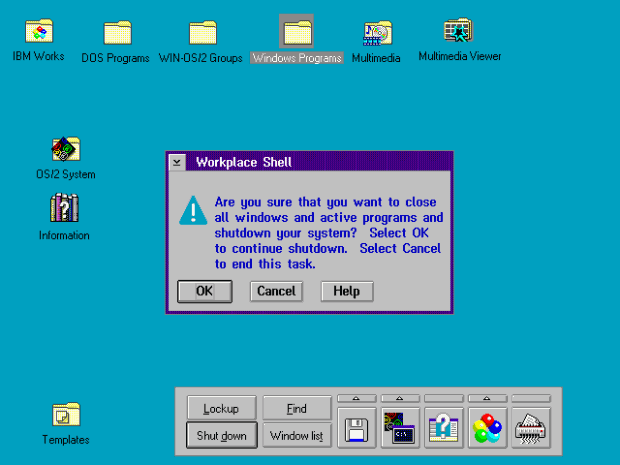Click the Find button on LaunchPad
Viewport: 620px width, 465px height.
tap(297, 408)
